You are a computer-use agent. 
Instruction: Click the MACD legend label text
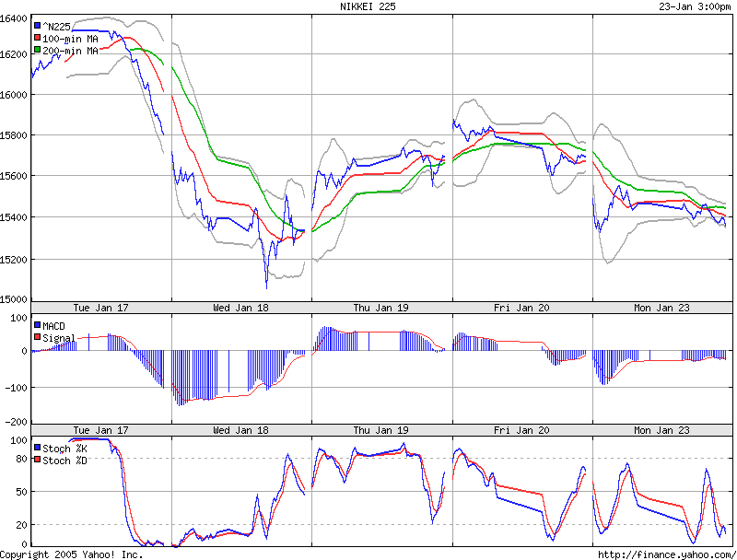(53, 326)
